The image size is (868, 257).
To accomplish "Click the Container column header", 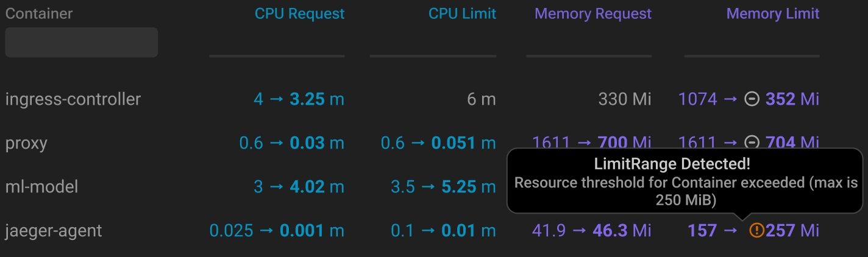I will point(39,14).
